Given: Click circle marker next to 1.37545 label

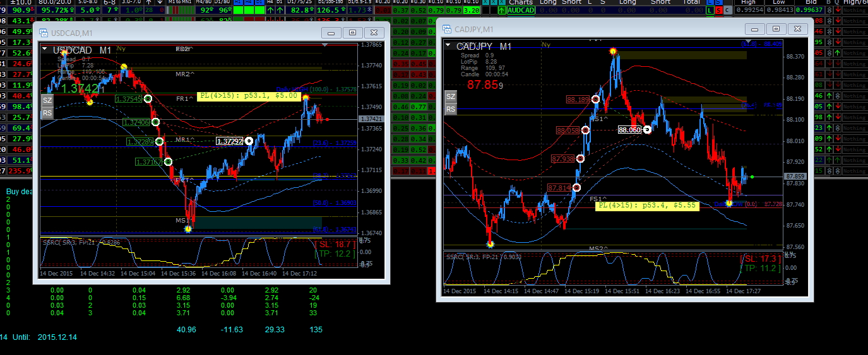Looking at the screenshot, I should coord(148,98).
